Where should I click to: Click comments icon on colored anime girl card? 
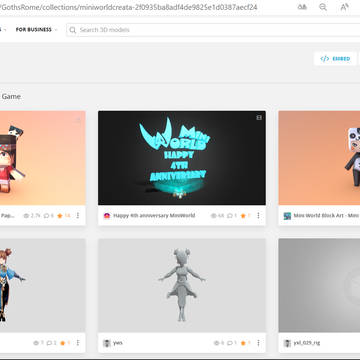pyautogui.click(x=49, y=343)
